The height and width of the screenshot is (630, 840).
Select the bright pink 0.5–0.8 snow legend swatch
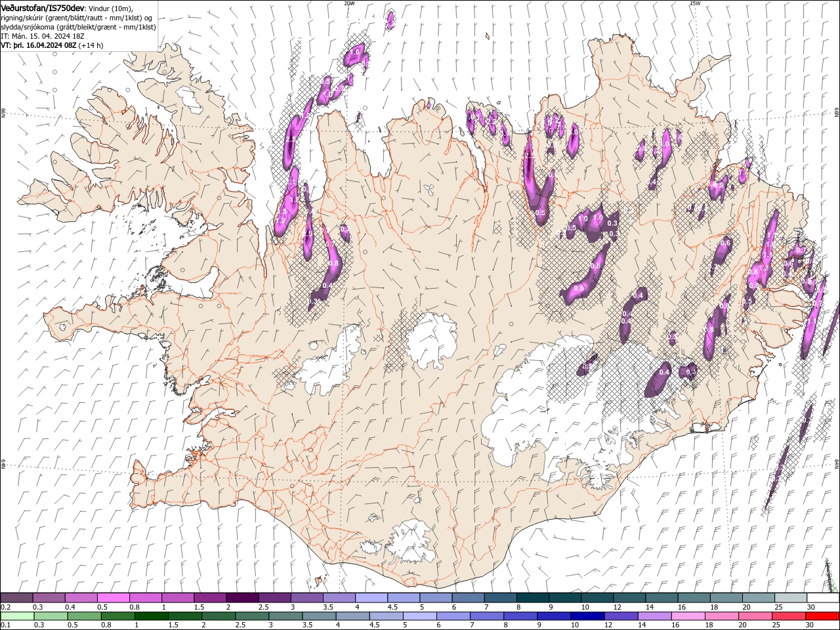(x=113, y=598)
